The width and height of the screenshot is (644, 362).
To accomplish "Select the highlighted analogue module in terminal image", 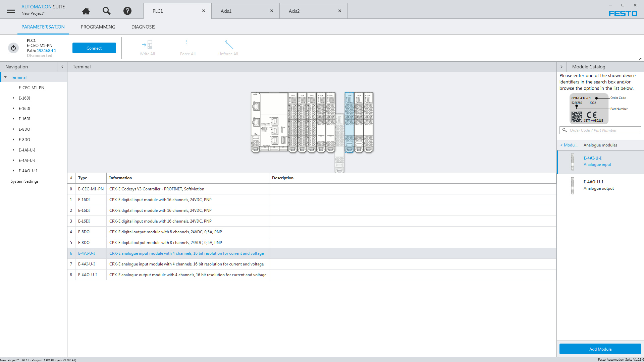I will click(349, 122).
